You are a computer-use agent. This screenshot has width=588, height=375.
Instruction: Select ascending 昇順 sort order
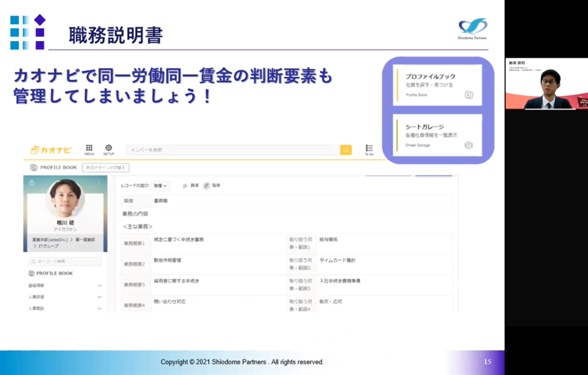tap(191, 185)
